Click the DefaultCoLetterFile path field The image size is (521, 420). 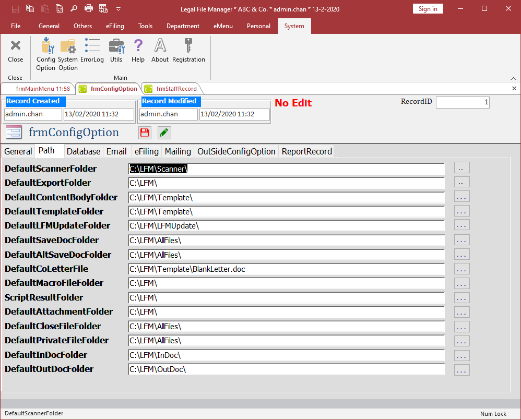coord(287,269)
